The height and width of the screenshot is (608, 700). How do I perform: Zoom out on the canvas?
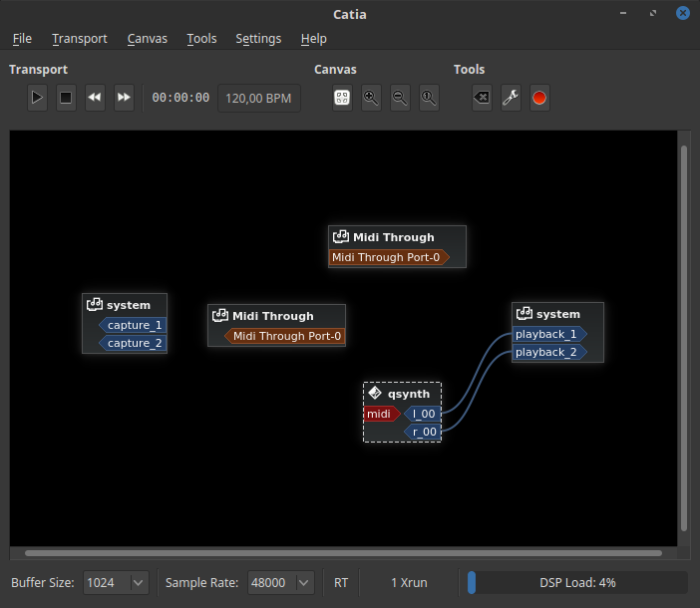400,98
